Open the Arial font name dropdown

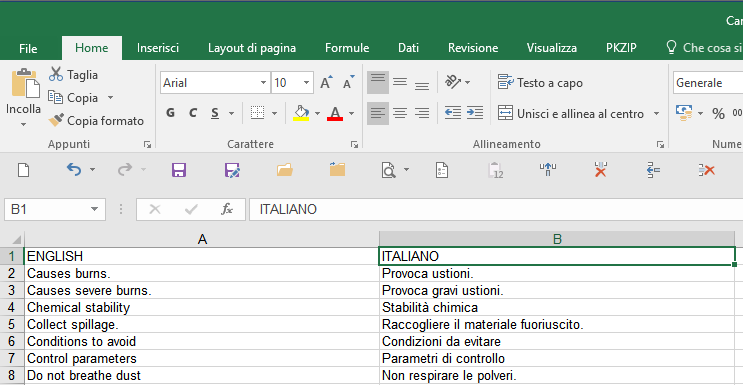[263, 83]
